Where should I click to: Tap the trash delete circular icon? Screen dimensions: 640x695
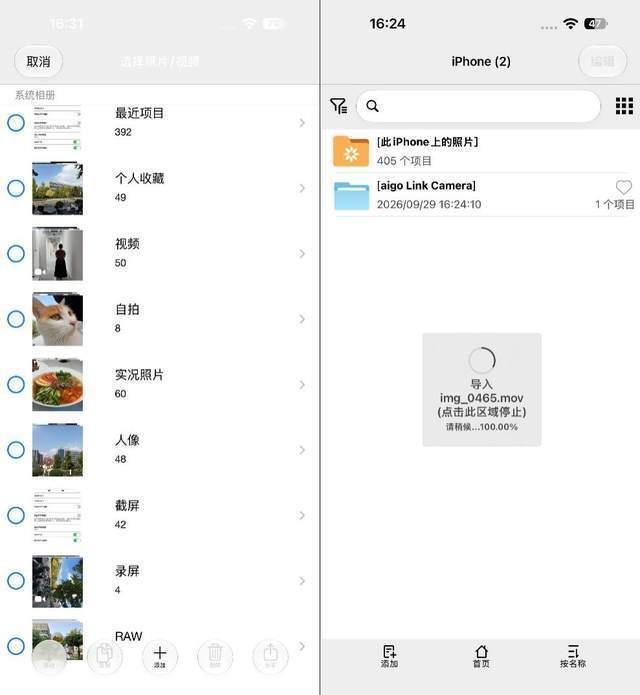coord(215,656)
